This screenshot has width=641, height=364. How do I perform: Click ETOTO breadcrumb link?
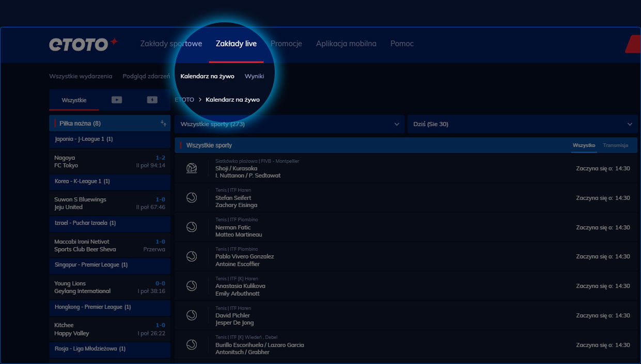[184, 100]
